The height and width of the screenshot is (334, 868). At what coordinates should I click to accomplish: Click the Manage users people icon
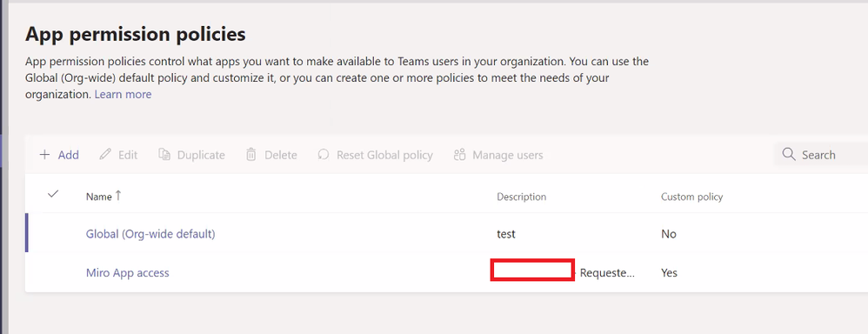(x=459, y=155)
